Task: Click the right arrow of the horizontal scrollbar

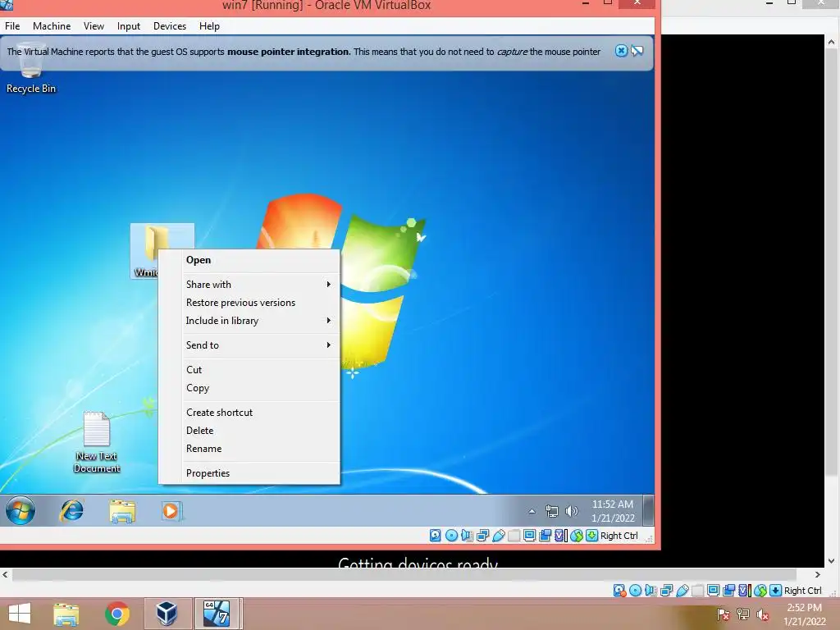Action: (x=818, y=574)
